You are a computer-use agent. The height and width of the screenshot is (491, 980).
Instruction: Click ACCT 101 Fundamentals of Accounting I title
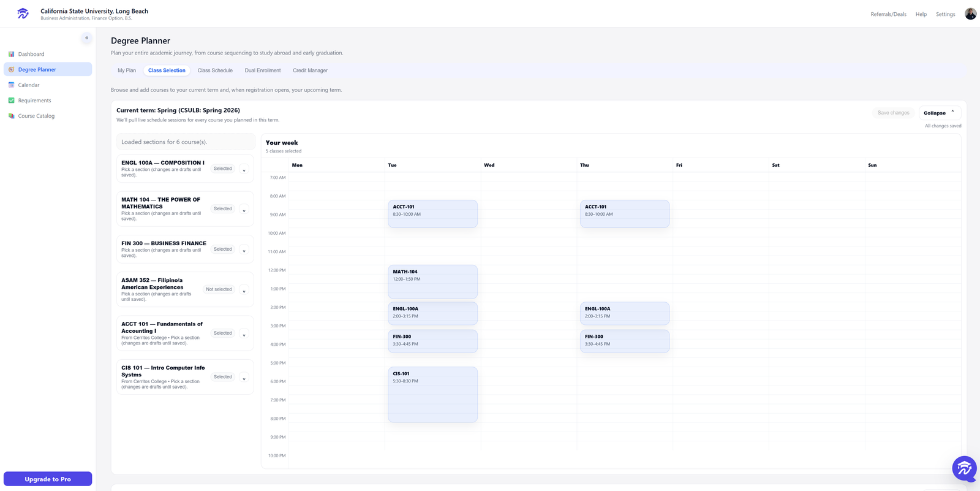162,327
